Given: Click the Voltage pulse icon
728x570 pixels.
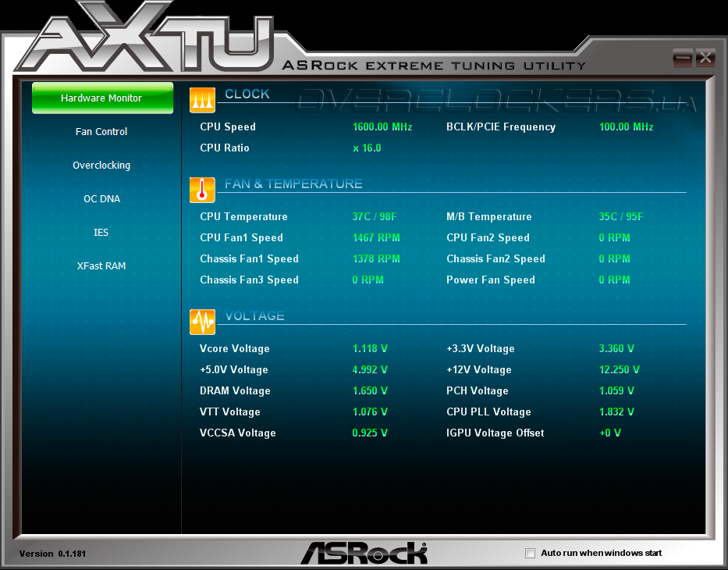Looking at the screenshot, I should 202,322.
